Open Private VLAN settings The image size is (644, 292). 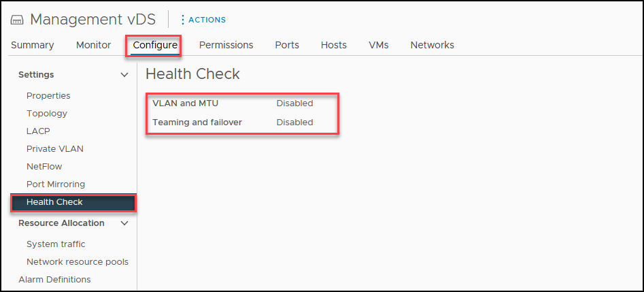coord(55,149)
